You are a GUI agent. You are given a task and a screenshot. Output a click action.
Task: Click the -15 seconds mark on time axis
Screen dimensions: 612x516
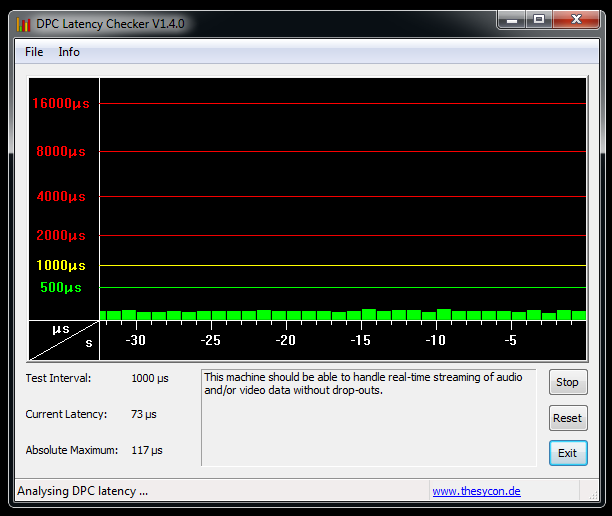click(x=361, y=341)
